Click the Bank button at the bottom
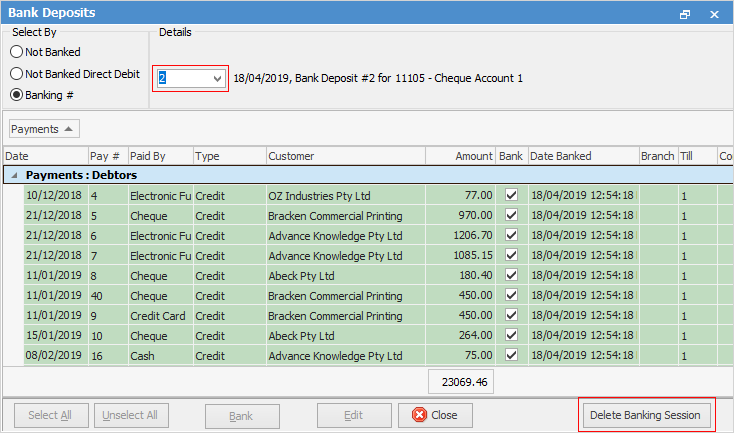 [241, 415]
